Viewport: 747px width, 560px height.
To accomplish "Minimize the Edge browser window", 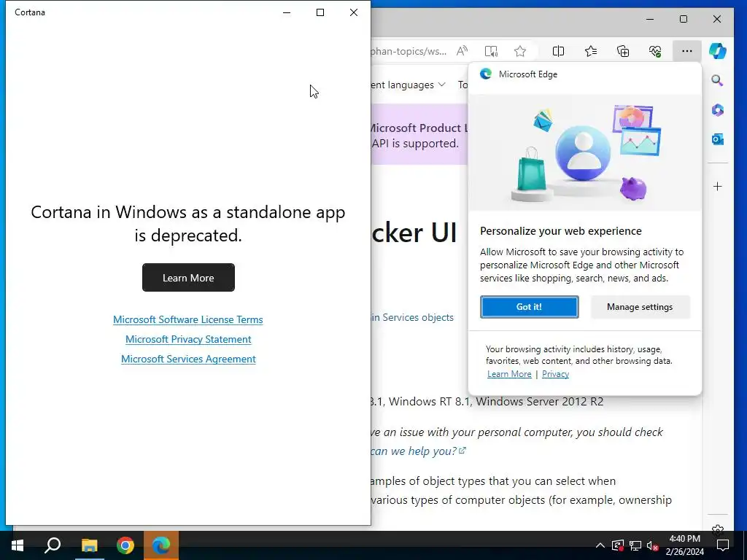I will [x=650, y=19].
